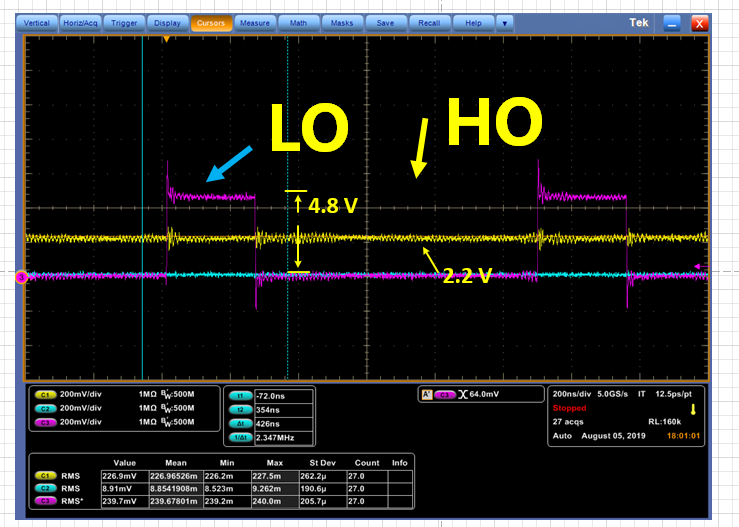Image resolution: width=739 pixels, height=527 pixels.
Task: Click the 1/Δt cursor badge
Action: [x=240, y=437]
